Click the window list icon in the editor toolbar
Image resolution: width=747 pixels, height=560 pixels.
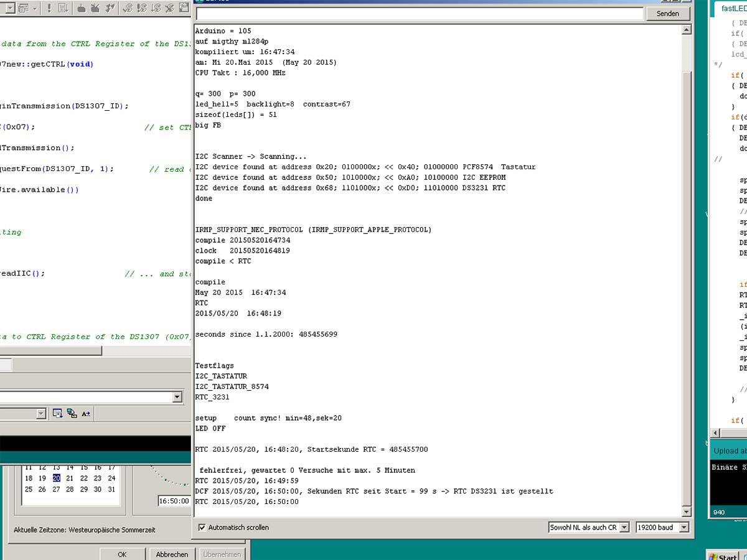[x=23, y=8]
